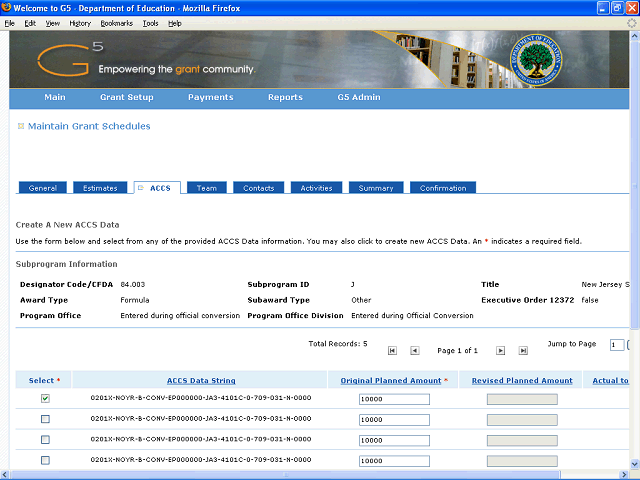Viewport: 640px width, 480px height.
Task: Click the Jump to Page input field
Action: point(617,345)
